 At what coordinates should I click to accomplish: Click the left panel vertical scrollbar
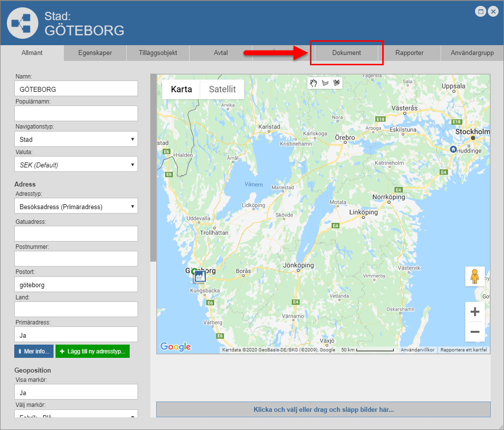point(153,167)
